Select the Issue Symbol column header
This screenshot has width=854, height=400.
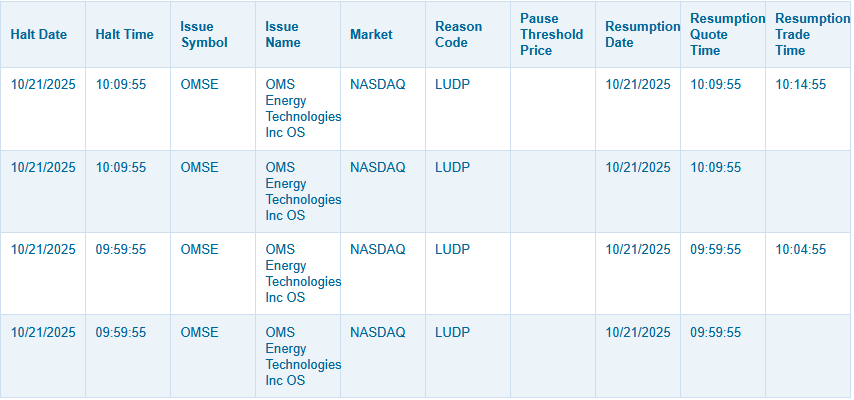coord(204,34)
